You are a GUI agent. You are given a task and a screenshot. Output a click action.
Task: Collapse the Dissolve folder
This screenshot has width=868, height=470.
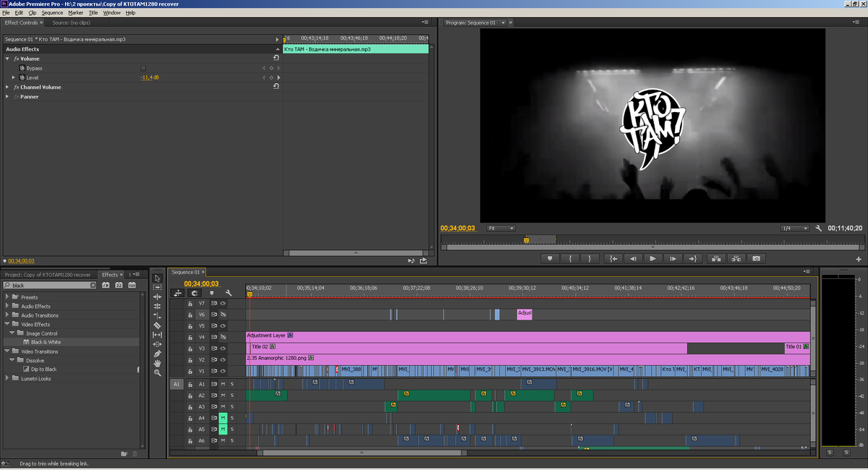coord(13,360)
